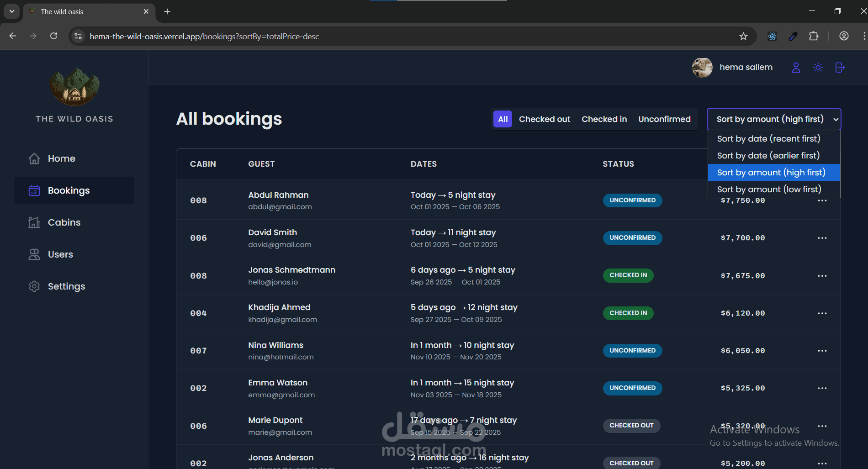Open actions menu for David Smith booking

[x=822, y=238]
